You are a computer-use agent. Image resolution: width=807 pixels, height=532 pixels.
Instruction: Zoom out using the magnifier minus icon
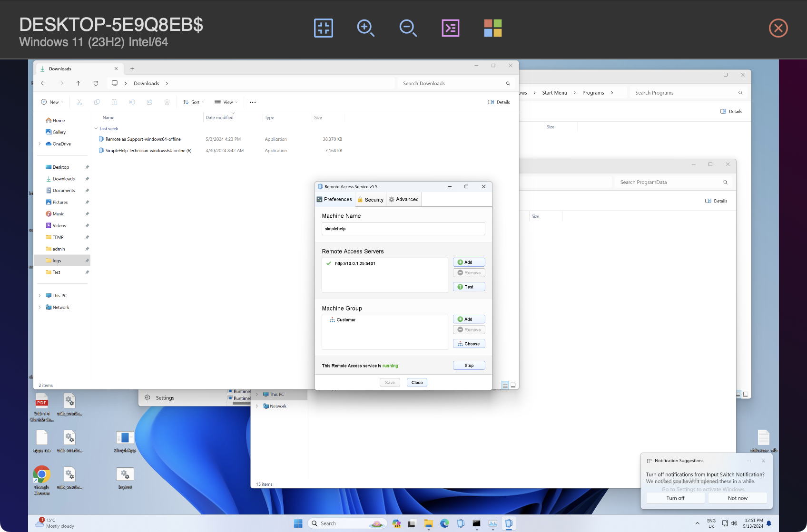[408, 28]
